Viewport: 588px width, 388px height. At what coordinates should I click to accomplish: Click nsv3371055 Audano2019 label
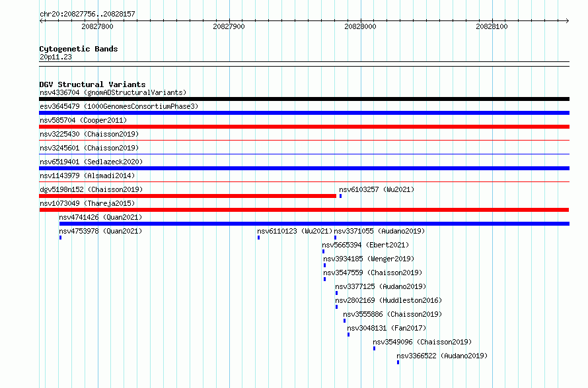coord(379,231)
